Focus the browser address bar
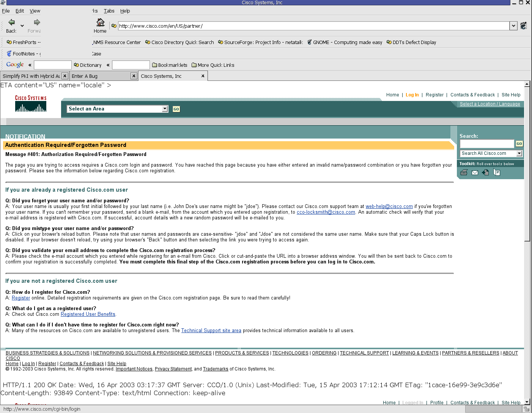Screen dimensions: 532x413 point(314,26)
